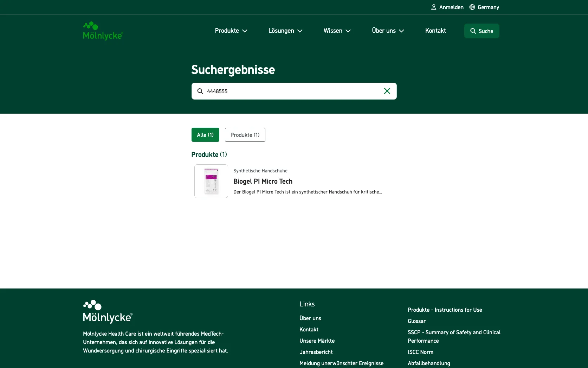Image resolution: width=588 pixels, height=368 pixels.
Task: Open footer link Jahresbericht
Action: point(316,352)
